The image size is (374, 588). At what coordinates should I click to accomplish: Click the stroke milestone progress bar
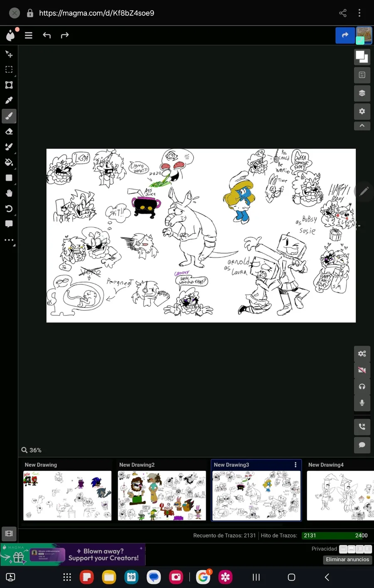335,536
